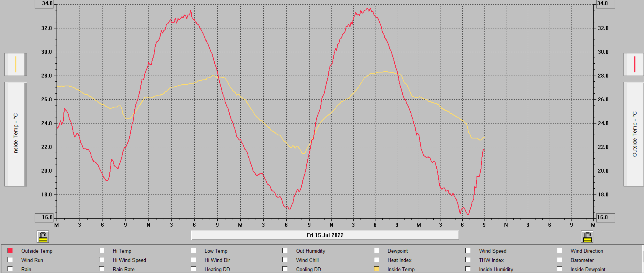
Task: Check the Barometer checkbox
Action: pos(559,260)
